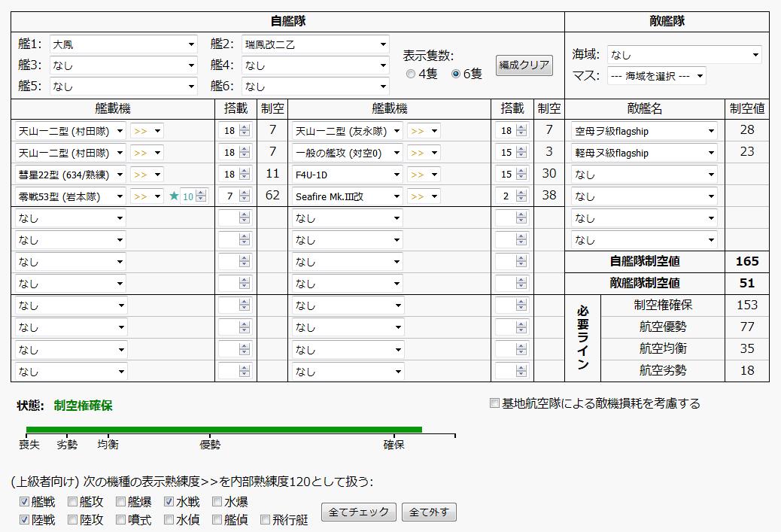Toggle the 飛行艇 checkbox
Viewport: 781px width, 532px height.
[266, 520]
